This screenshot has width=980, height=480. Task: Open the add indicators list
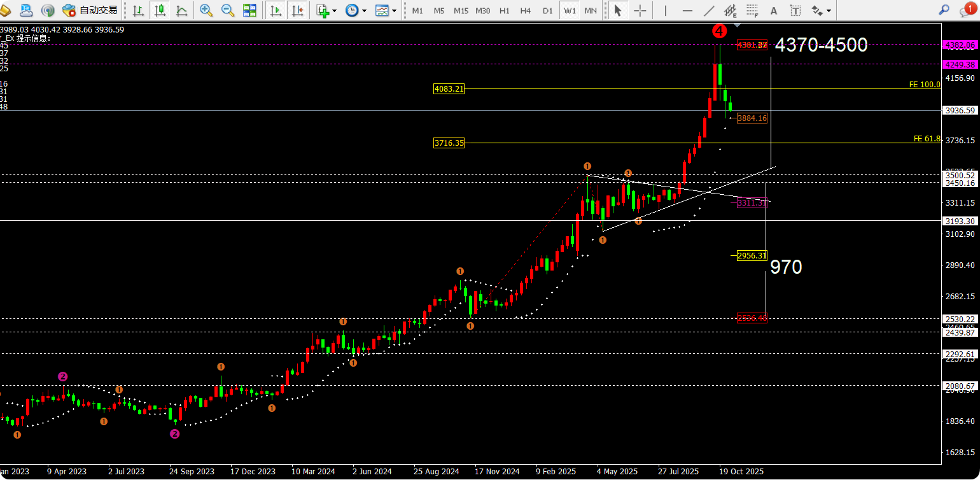coord(323,10)
